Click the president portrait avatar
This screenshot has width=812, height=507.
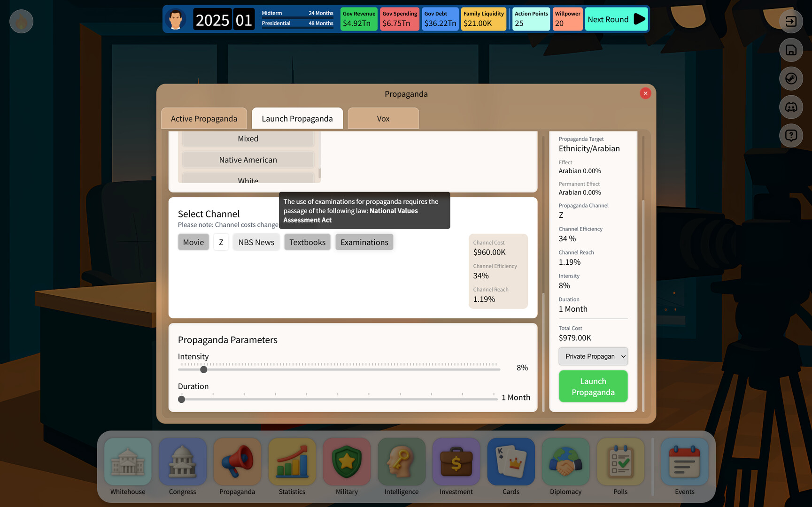point(176,19)
